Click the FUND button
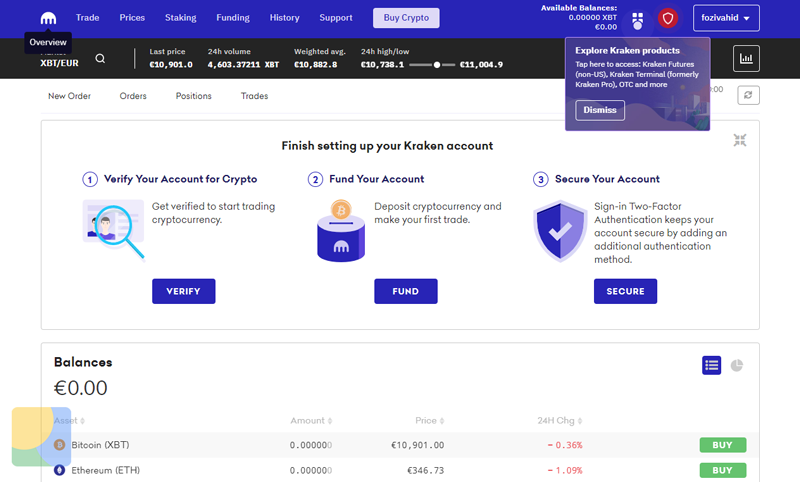Image resolution: width=800 pixels, height=482 pixels. coord(406,291)
